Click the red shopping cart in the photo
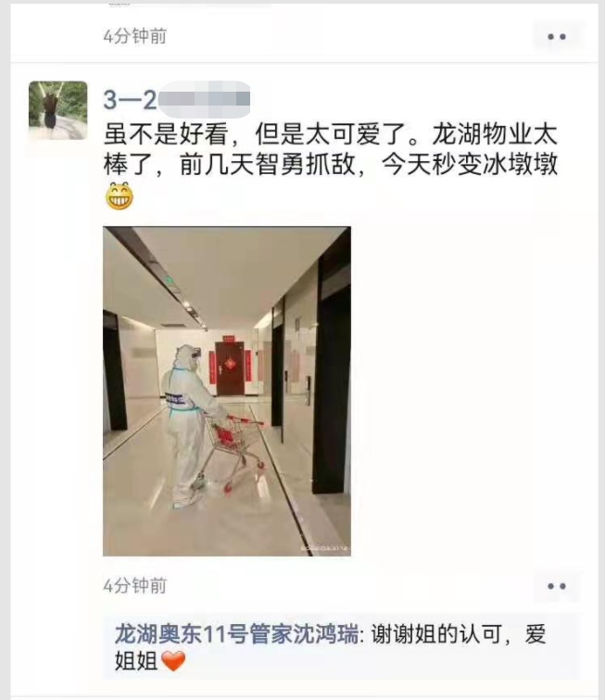The image size is (605, 700). (x=233, y=451)
